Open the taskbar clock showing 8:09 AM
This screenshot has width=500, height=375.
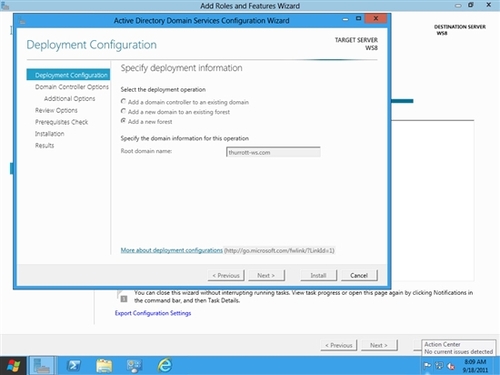point(475,366)
